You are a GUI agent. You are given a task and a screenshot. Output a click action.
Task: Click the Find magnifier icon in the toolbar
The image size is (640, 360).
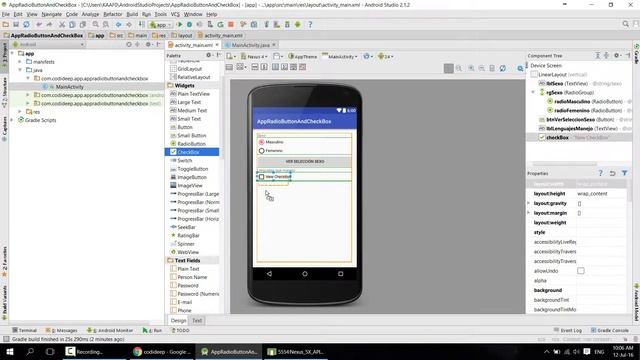click(x=96, y=24)
